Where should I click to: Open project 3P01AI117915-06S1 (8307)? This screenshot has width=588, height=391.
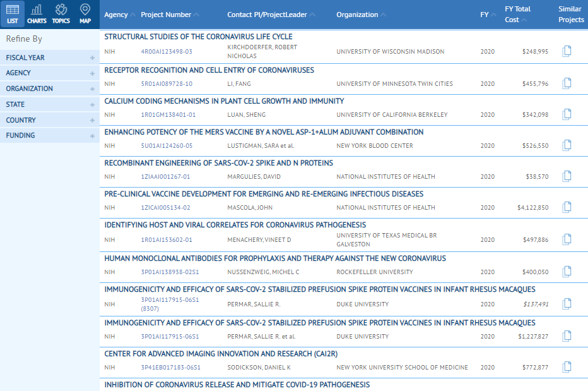click(170, 304)
